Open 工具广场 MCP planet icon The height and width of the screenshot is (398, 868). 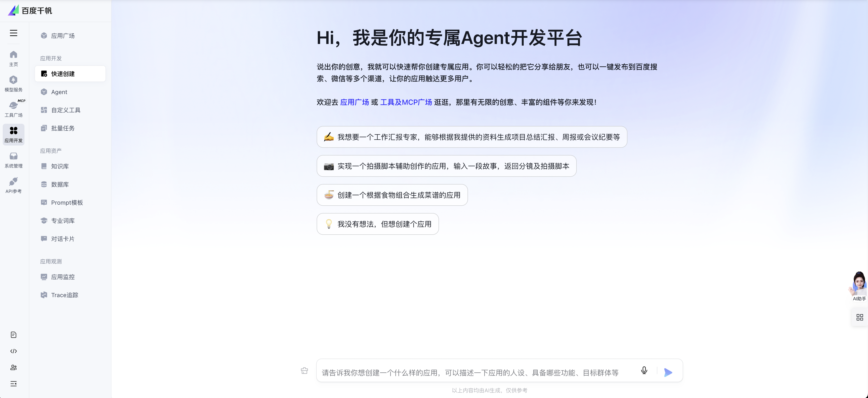(x=14, y=109)
